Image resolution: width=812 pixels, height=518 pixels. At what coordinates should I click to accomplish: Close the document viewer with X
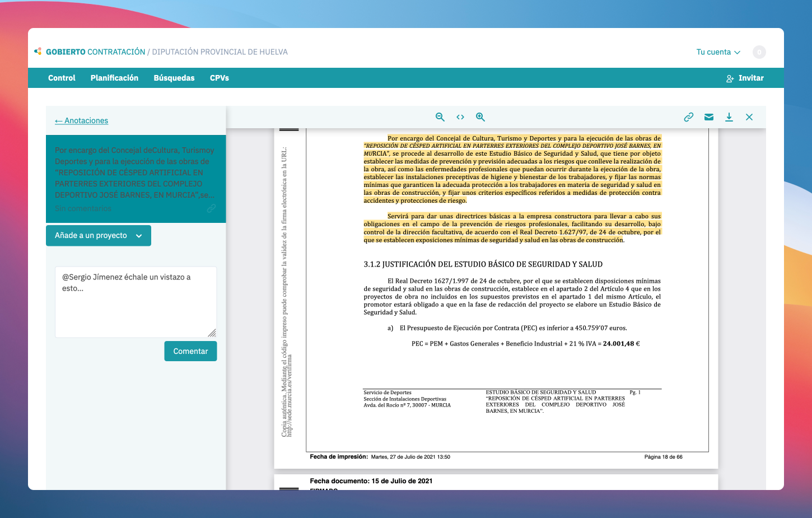coord(749,117)
